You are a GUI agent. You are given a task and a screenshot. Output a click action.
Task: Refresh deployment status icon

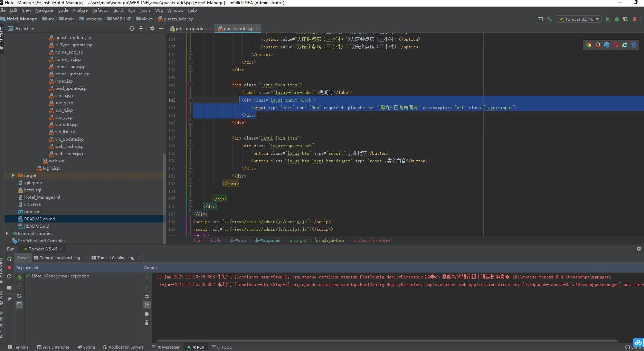(19, 296)
